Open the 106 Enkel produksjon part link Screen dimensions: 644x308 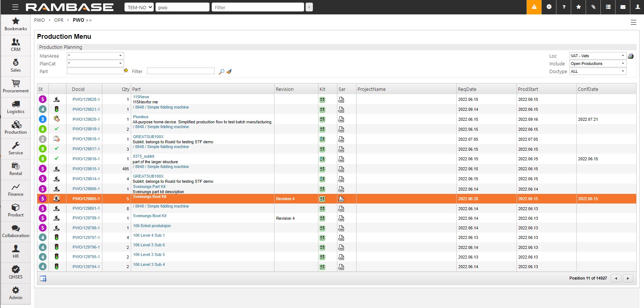coord(152,226)
